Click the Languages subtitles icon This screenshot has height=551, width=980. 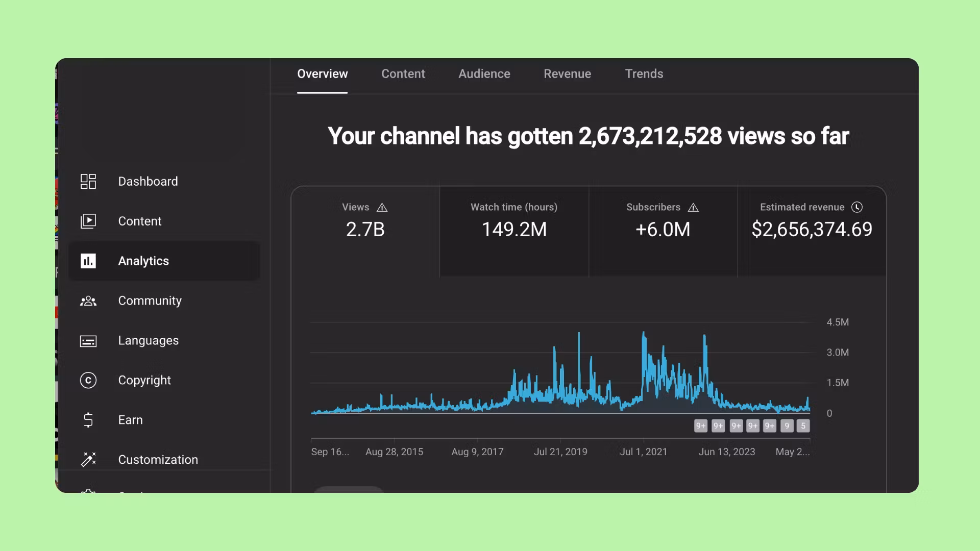click(88, 341)
